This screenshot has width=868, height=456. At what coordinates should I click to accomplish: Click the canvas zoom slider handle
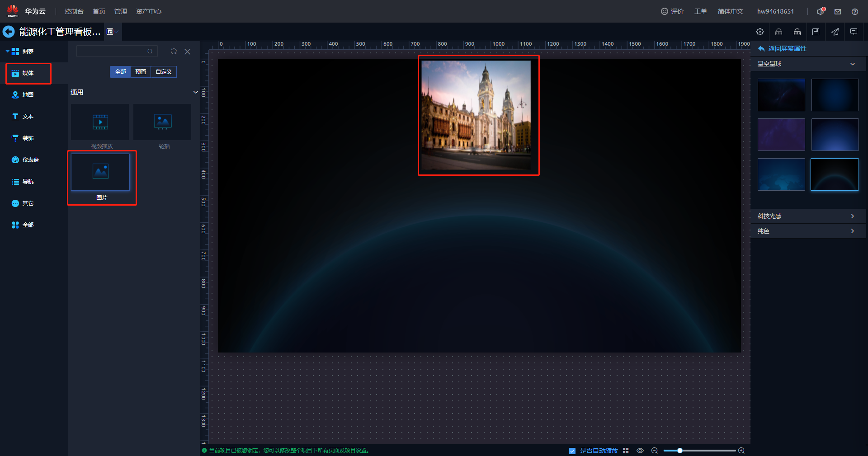click(x=679, y=451)
